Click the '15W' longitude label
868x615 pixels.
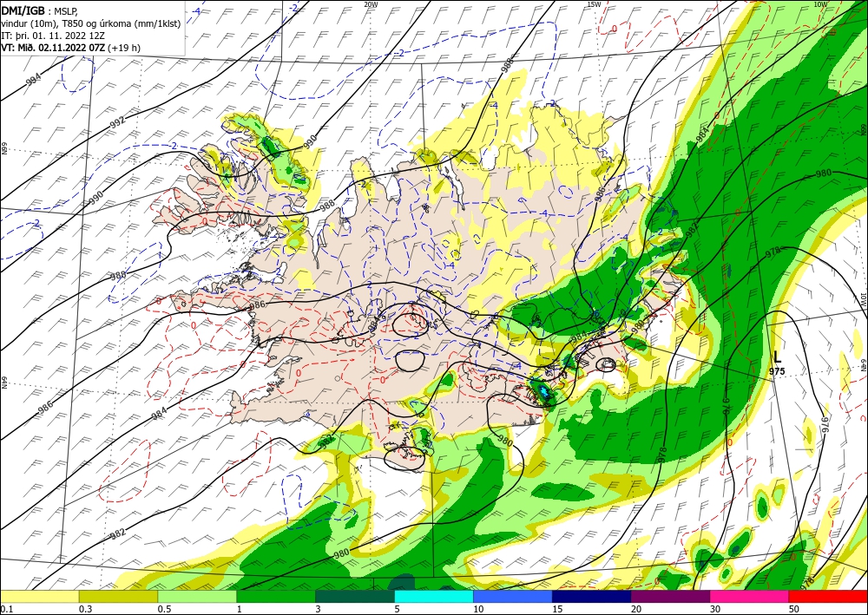(x=594, y=4)
